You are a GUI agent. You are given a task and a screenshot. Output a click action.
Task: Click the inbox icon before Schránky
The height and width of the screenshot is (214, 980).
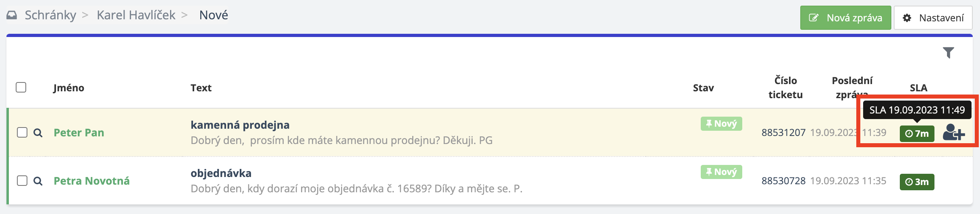coord(12,15)
